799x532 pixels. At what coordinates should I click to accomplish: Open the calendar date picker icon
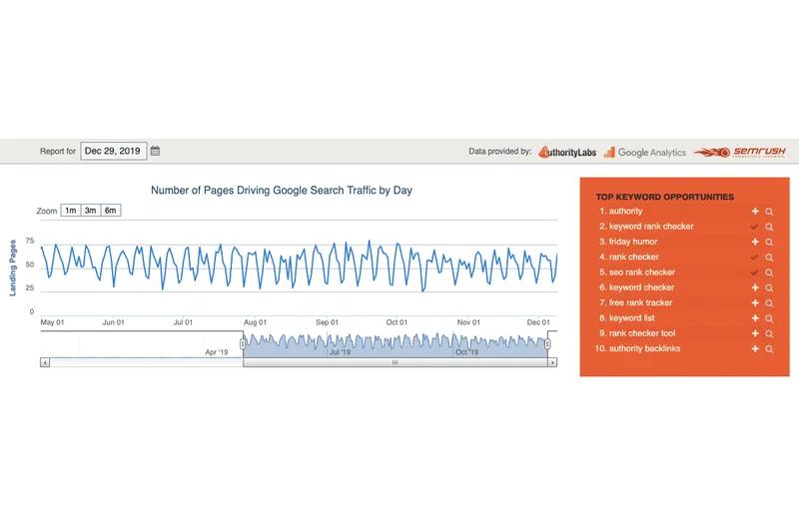155,152
